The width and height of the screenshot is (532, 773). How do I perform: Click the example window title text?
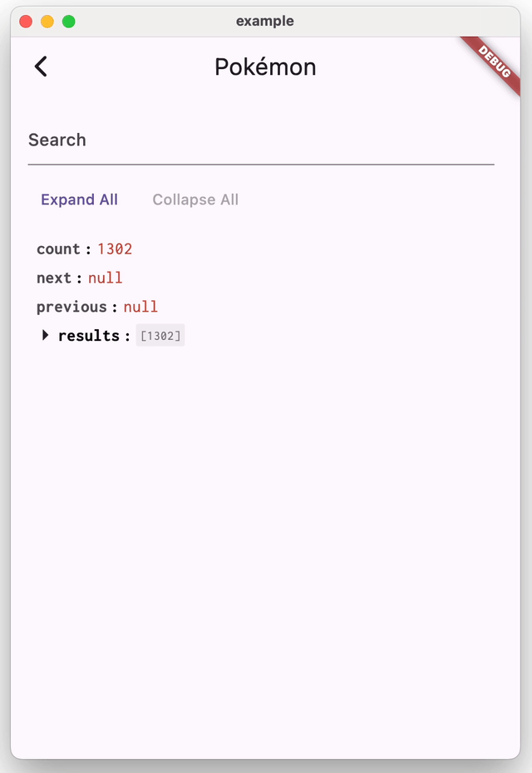click(265, 22)
